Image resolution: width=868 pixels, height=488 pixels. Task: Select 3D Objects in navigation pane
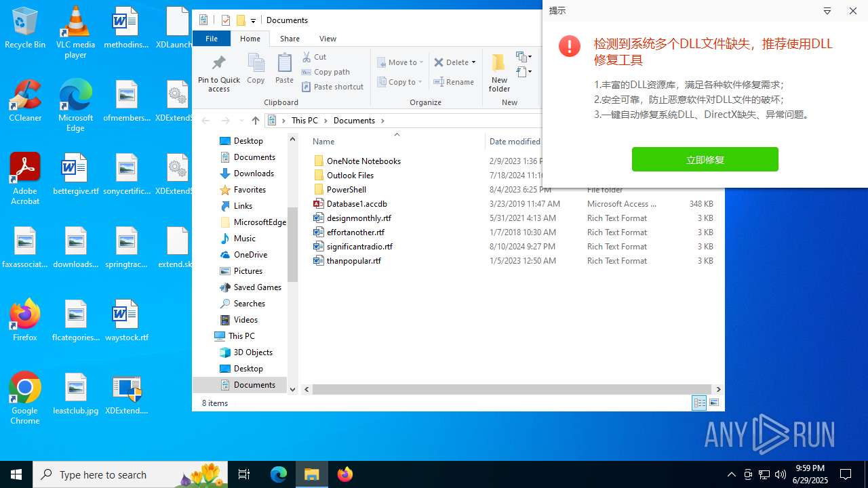click(253, 352)
